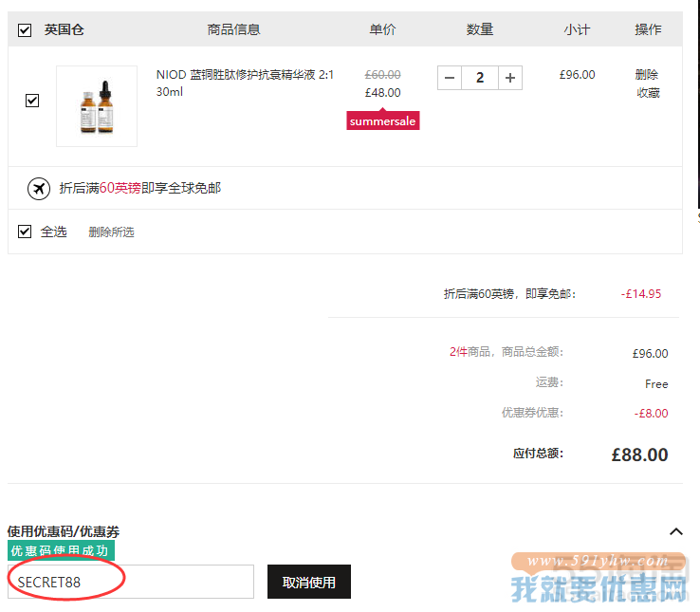Click 删除 to remove the item
Viewport: 700px width, 612px height.
647,74
